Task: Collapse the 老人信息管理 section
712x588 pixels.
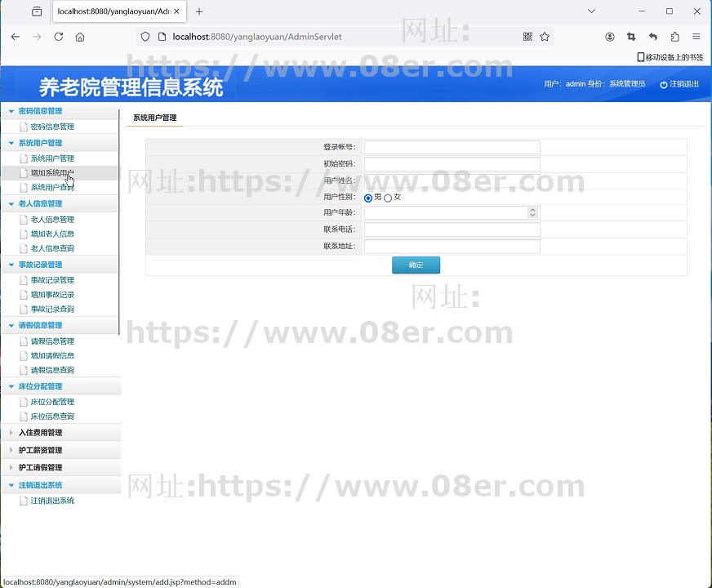Action: [11, 204]
